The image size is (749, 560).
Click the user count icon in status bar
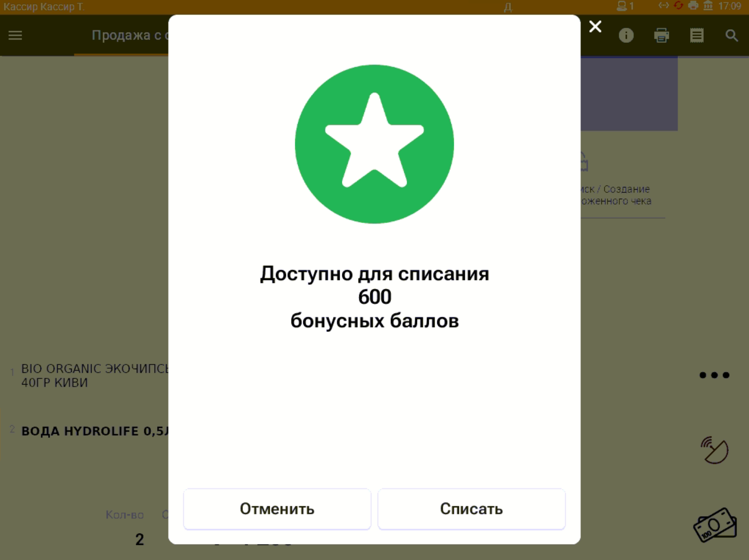pos(625,6)
